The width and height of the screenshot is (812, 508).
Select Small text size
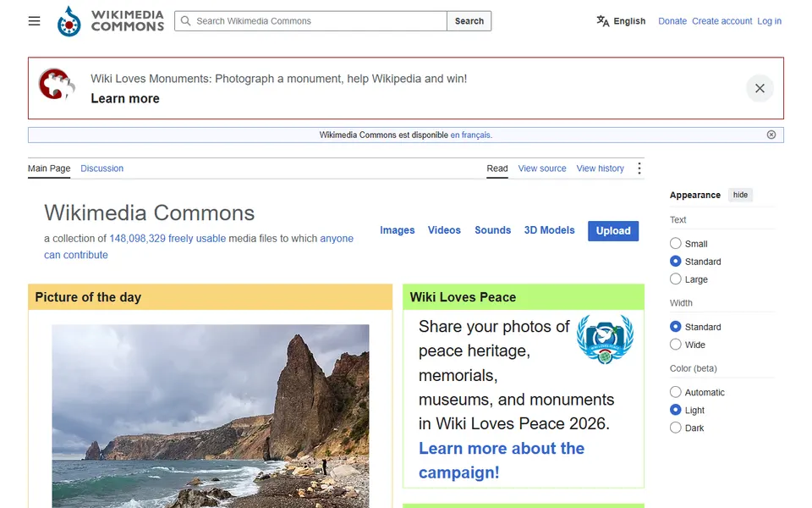coord(675,244)
